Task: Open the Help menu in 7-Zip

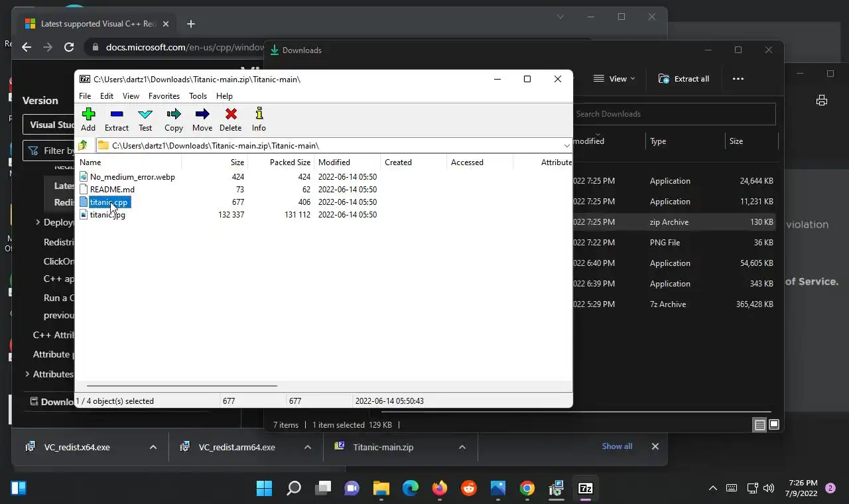Action: (224, 96)
